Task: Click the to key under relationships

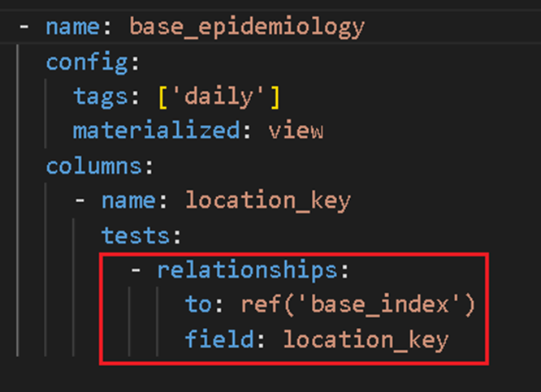Action: pyautogui.click(x=198, y=305)
